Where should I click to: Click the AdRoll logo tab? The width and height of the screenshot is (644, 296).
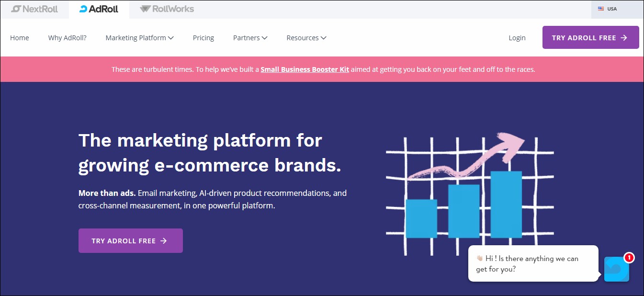pos(99,9)
